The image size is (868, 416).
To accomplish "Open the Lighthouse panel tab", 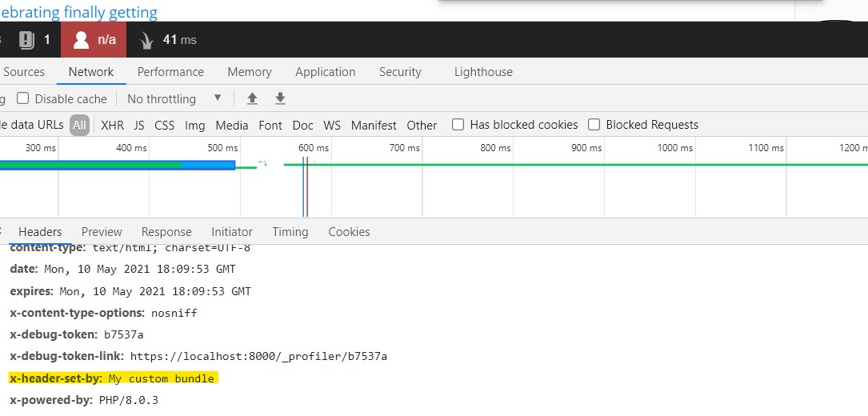I will [x=483, y=72].
